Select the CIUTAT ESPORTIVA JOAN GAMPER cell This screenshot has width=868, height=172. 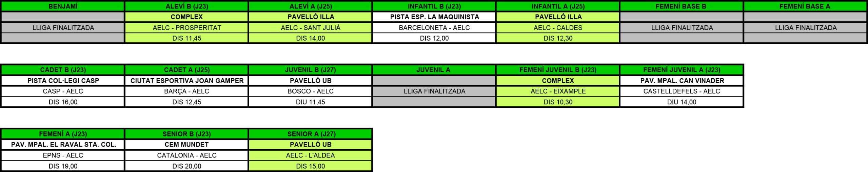(187, 81)
